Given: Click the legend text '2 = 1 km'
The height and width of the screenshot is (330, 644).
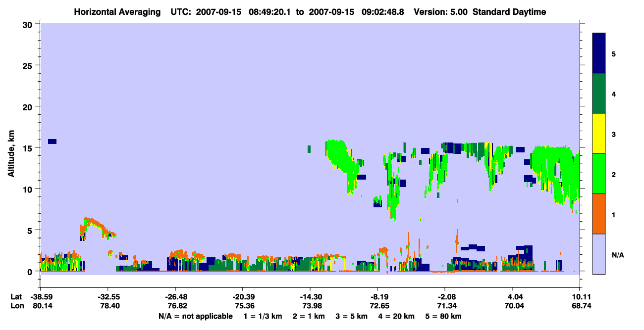Looking at the screenshot, I should click(x=309, y=316).
